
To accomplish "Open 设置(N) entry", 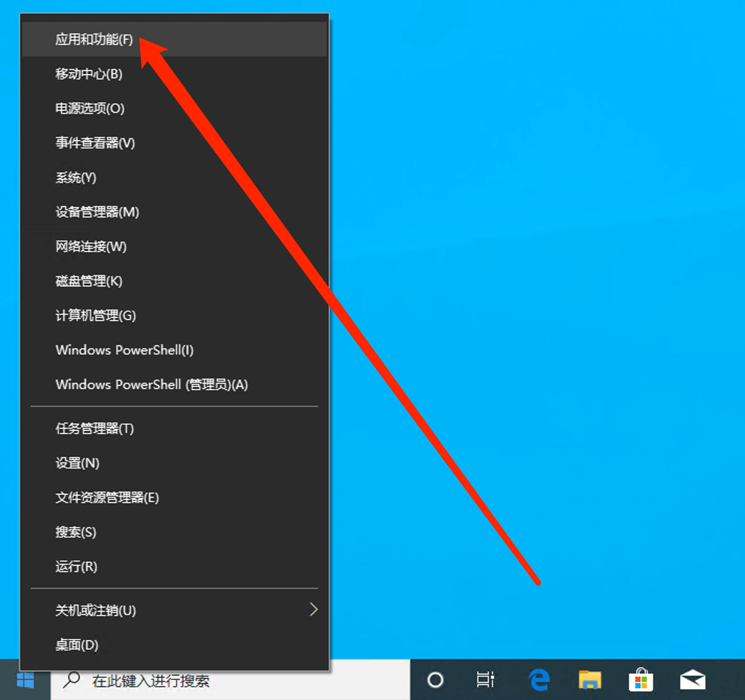I will point(174,463).
